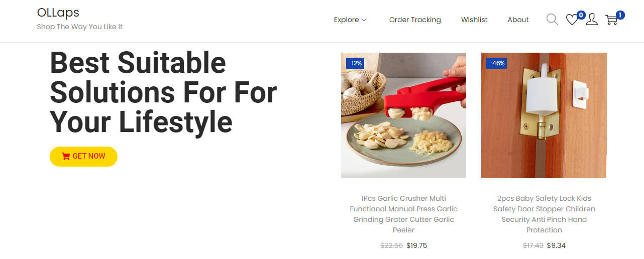
Task: Select the door stopper product image
Action: point(544,115)
